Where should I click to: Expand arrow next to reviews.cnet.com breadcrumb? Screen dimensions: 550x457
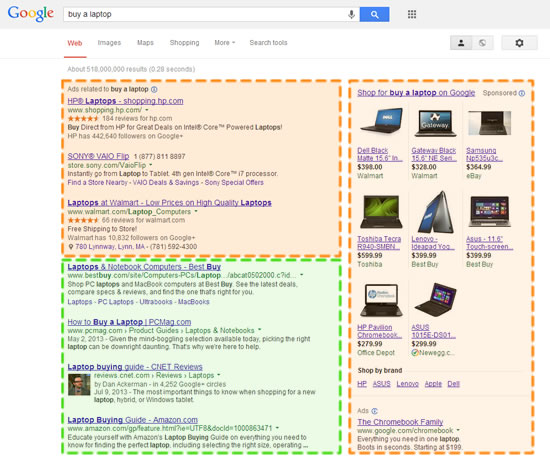(219, 375)
